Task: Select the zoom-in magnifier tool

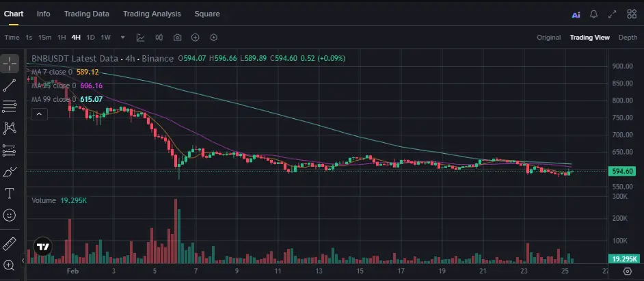Action: 9,265
